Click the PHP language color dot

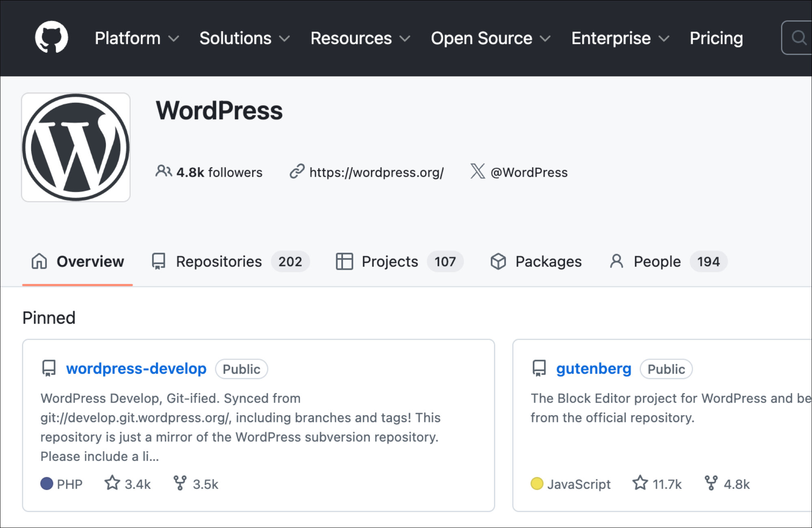47,483
